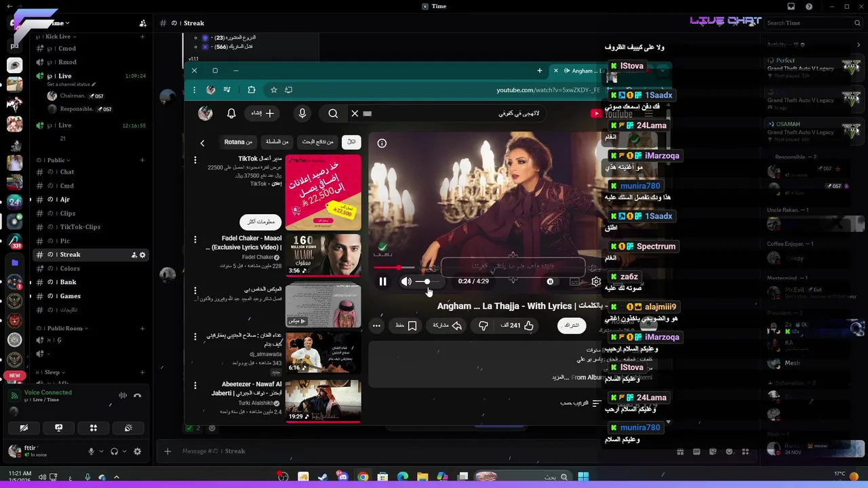This screenshot has height=488, width=868.
Task: Open Steam from Windows taskbar
Action: [323, 476]
